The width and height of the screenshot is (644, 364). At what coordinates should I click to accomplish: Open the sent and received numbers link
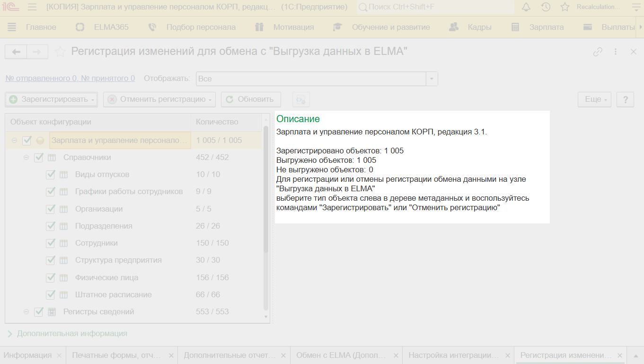[70, 79]
